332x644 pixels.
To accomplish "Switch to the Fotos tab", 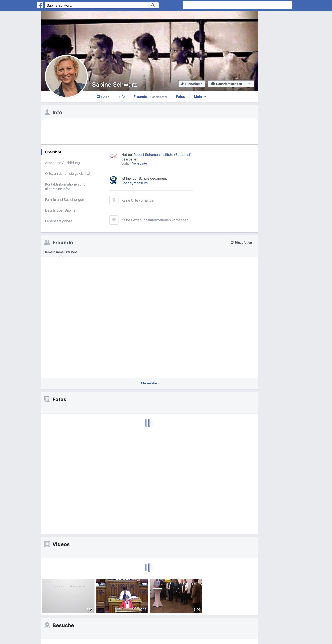I will [x=180, y=97].
